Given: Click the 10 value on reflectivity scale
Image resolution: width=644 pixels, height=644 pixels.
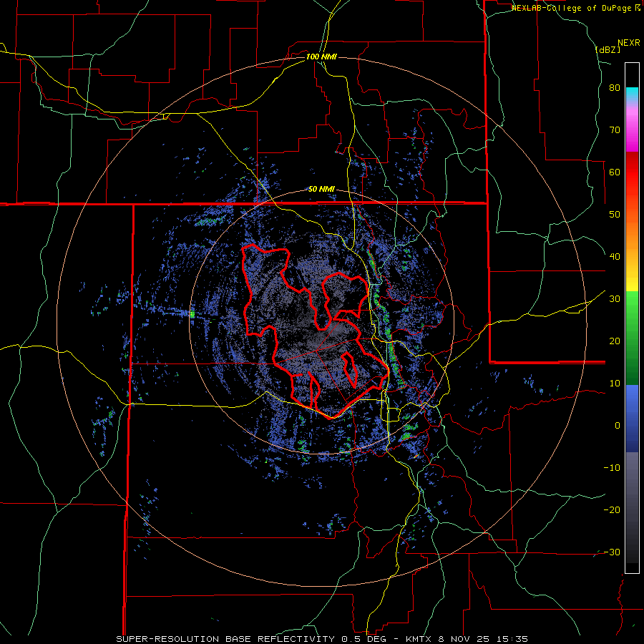Looking at the screenshot, I should click(615, 384).
